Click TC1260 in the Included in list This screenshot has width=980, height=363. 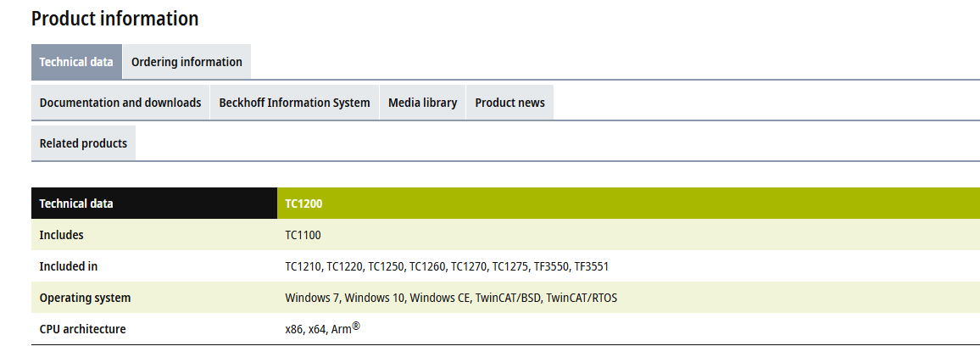click(427, 266)
